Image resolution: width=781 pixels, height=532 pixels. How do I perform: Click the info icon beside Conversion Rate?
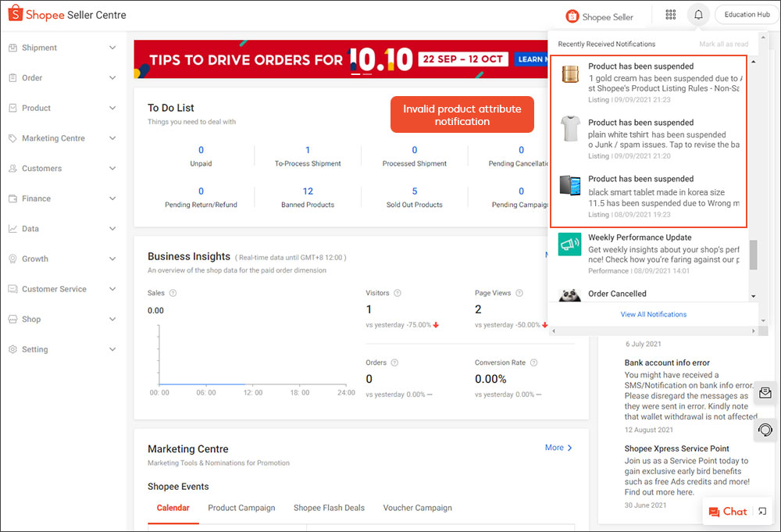(533, 362)
